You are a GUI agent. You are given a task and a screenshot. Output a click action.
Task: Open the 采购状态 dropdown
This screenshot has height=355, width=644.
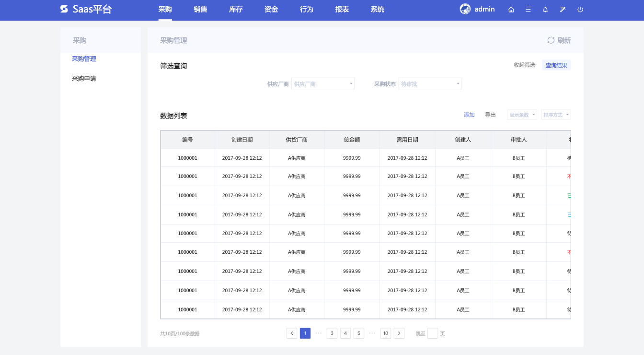pos(430,84)
